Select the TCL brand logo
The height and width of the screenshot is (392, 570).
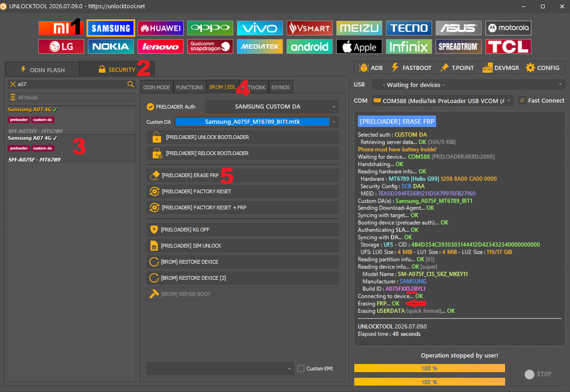pyautogui.click(x=508, y=46)
